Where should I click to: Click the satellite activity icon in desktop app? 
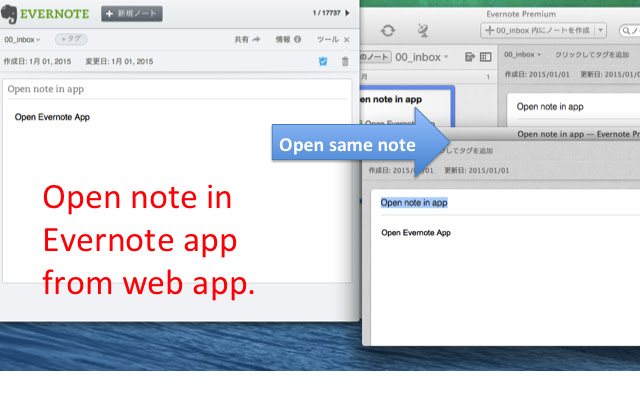(x=423, y=30)
